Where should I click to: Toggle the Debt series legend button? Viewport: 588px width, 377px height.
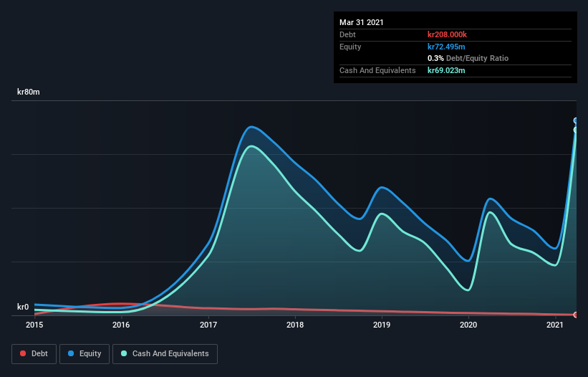34,354
